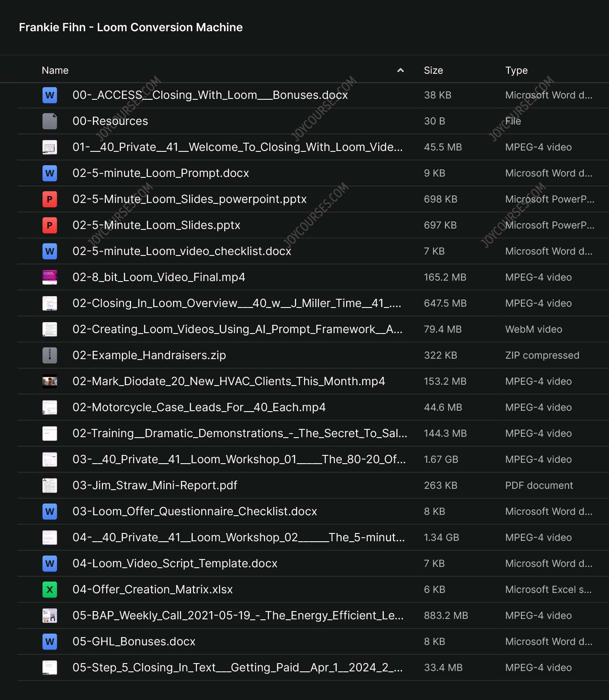
Task: Select 04-Loom_Video_Script_Template.docx file name
Action: click(x=175, y=563)
